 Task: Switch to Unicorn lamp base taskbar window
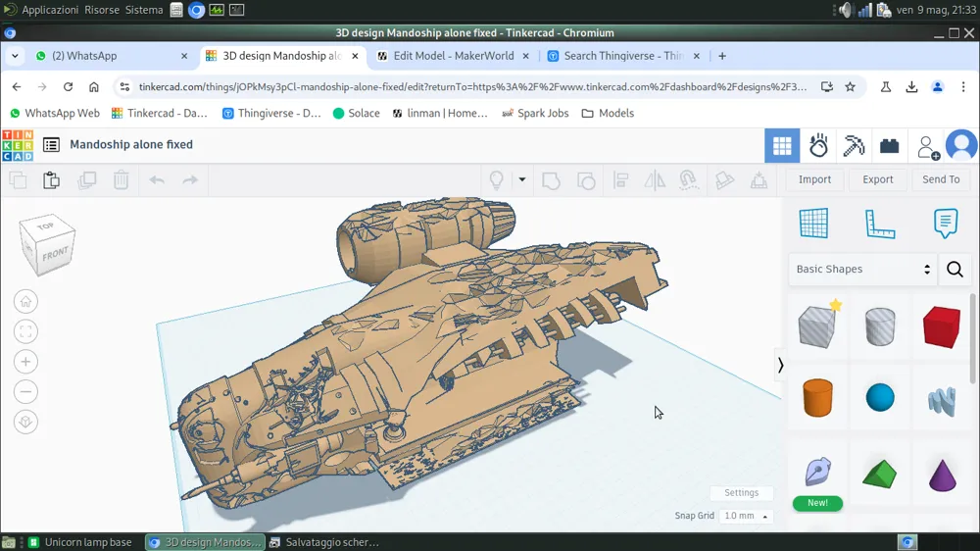(81, 542)
